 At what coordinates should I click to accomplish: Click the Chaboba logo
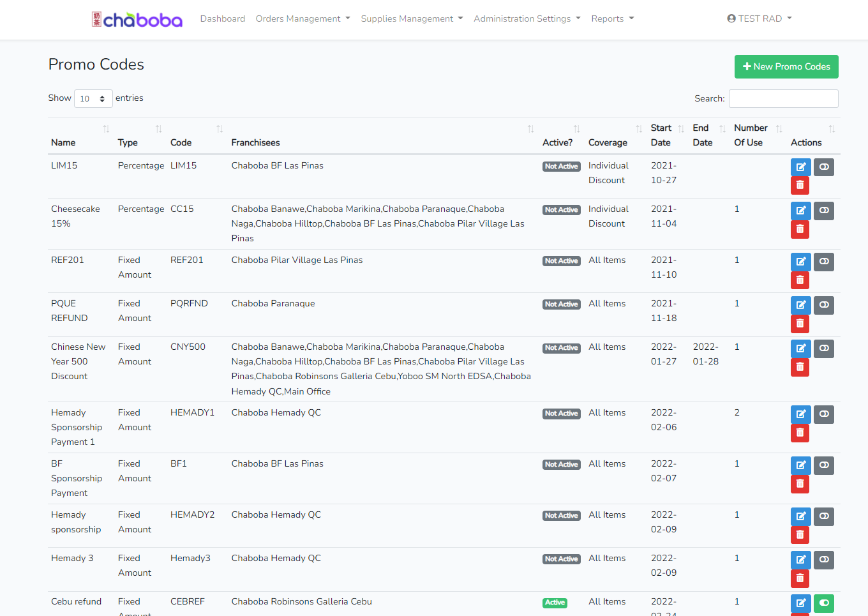pos(137,19)
